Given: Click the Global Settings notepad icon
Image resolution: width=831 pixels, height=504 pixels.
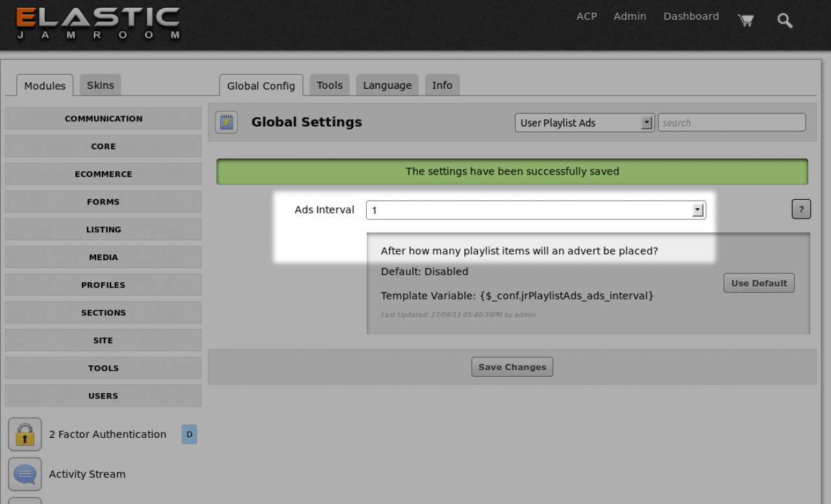Looking at the screenshot, I should click(227, 122).
